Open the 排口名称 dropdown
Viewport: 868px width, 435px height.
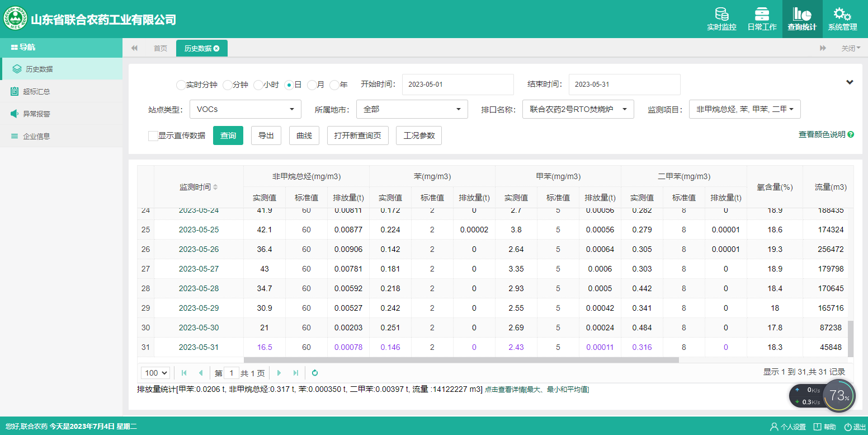point(578,109)
